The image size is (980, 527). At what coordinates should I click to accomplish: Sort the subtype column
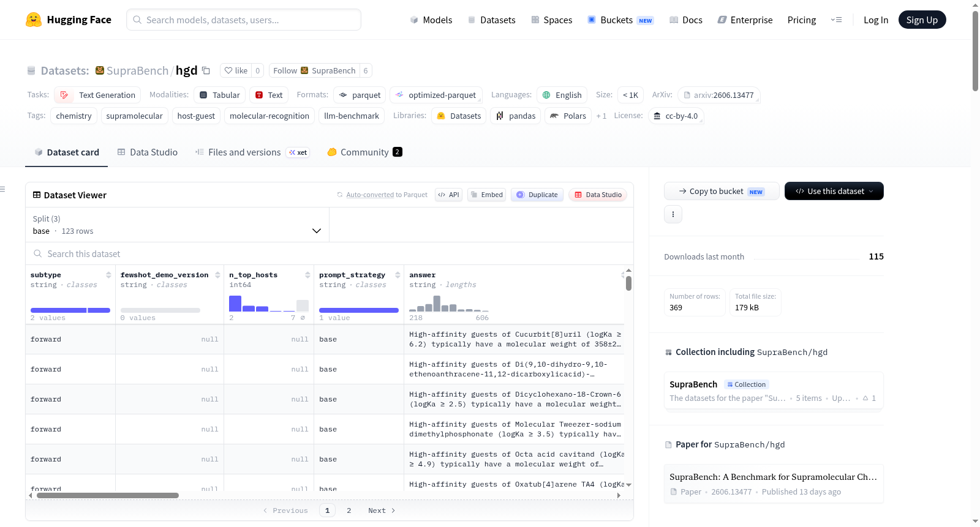tap(108, 275)
